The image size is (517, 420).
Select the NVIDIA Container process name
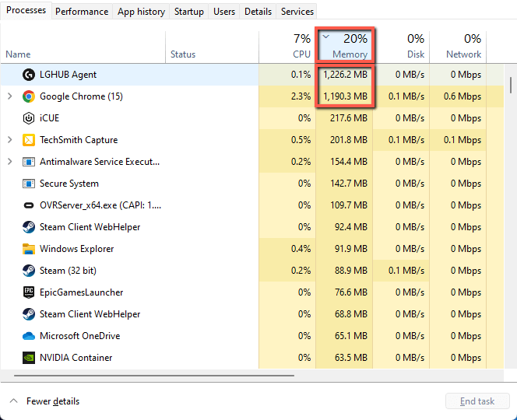click(76, 358)
